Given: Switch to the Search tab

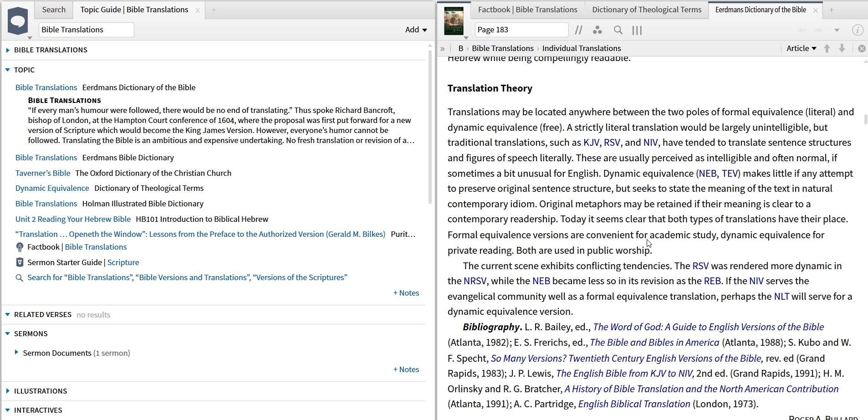Looking at the screenshot, I should [54, 10].
